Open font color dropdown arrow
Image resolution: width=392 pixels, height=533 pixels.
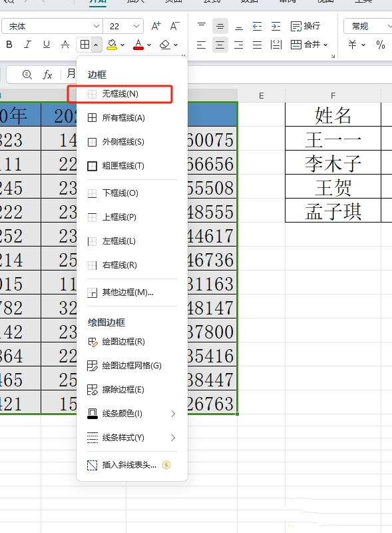(x=149, y=45)
